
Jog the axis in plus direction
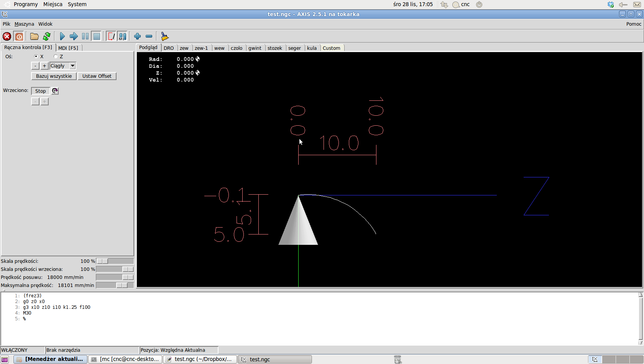tap(44, 66)
